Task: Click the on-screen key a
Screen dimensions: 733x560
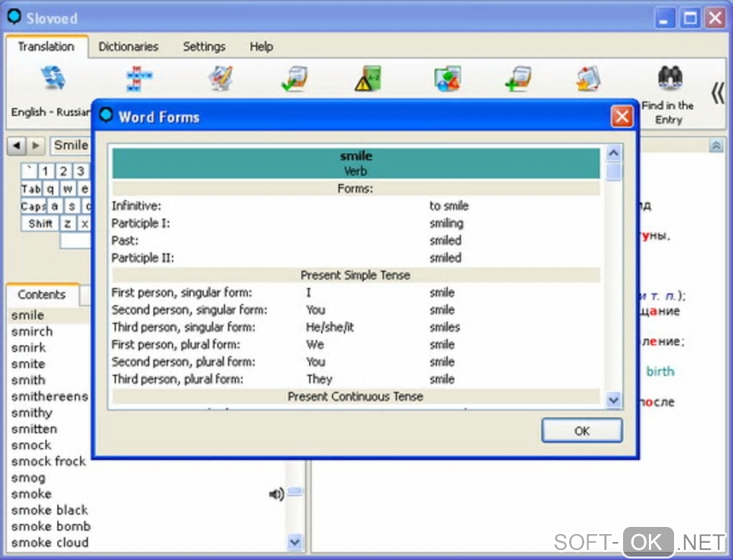Action: click(55, 206)
